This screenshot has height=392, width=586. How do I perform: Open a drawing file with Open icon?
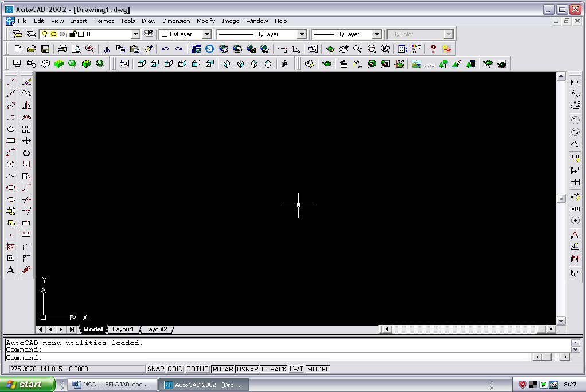31,49
